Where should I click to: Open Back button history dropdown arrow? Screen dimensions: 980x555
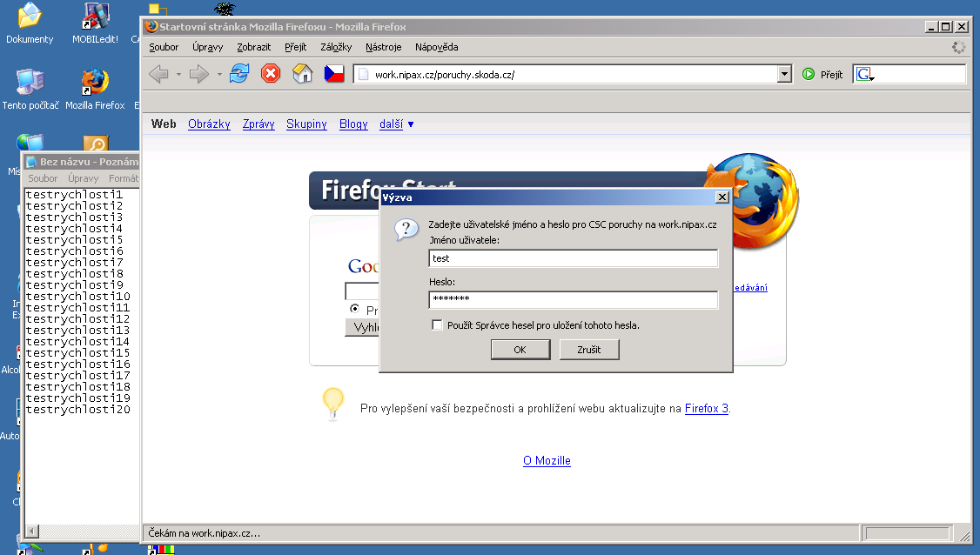pyautogui.click(x=178, y=74)
